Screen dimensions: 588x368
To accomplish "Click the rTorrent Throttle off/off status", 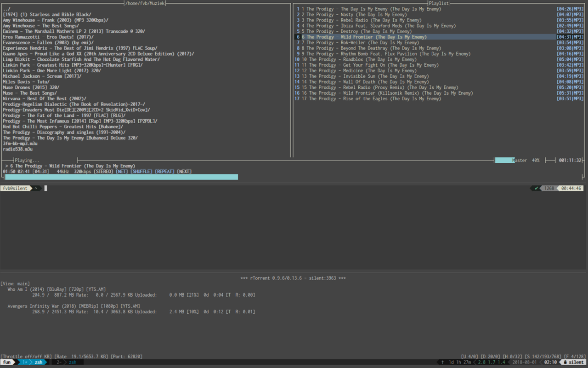I will (x=26, y=356).
